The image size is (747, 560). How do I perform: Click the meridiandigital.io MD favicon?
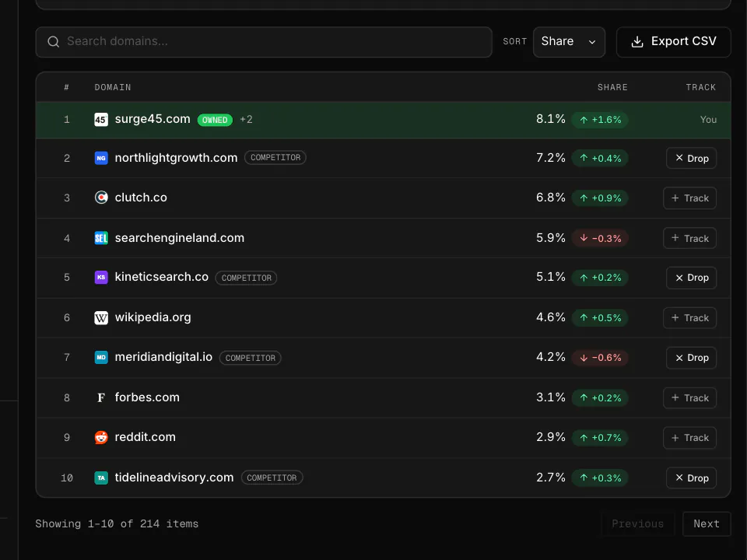coord(101,357)
